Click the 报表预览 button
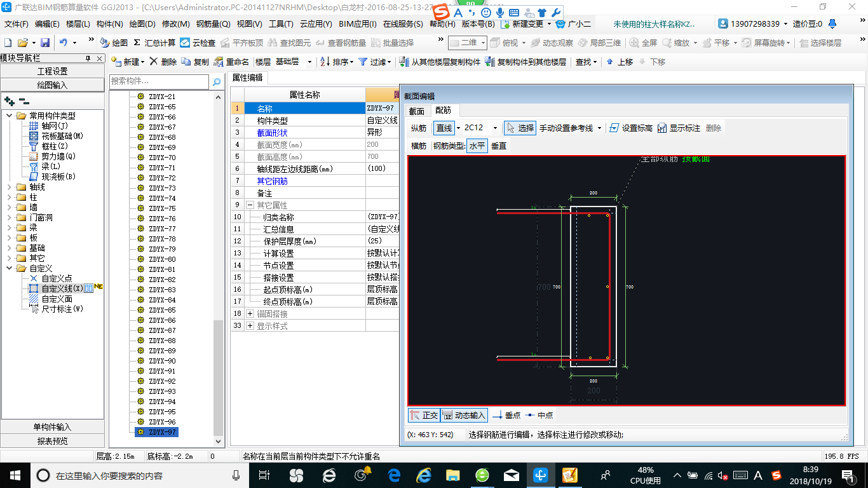This screenshot has width=868, height=488. pos(53,441)
